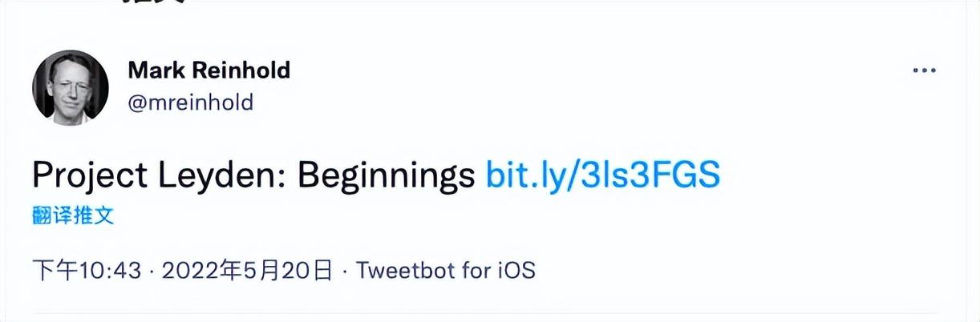The image size is (980, 322).
Task: Open the bit.ly/3ls3FGS link
Action: (x=603, y=175)
